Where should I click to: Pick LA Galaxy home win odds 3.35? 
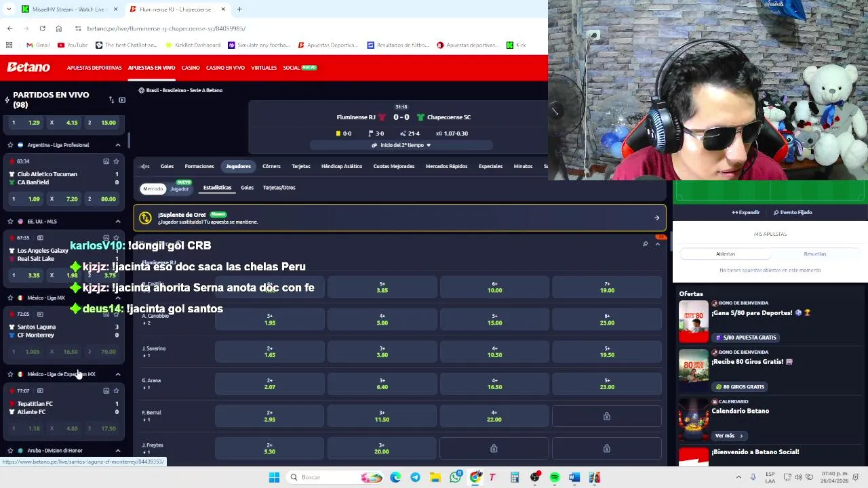28,276
